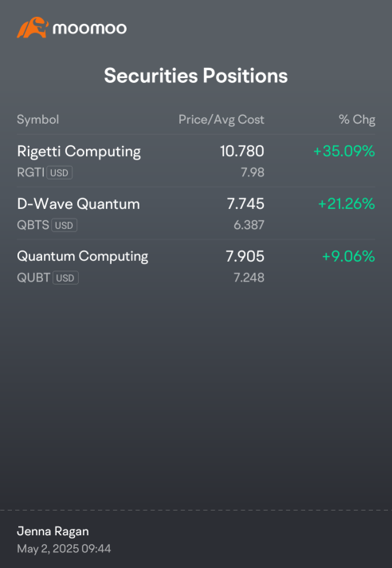Click the Price/Avg Cost column header
This screenshot has width=392, height=568.
click(221, 120)
